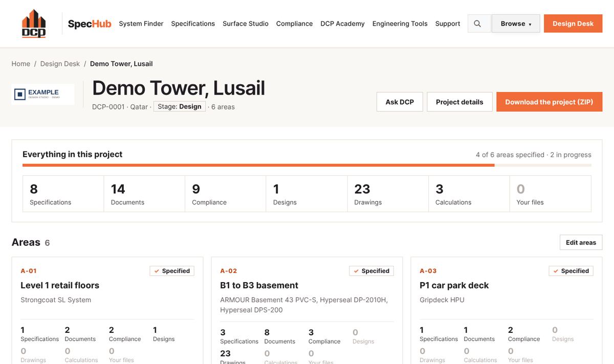
Task: Open the 14 Documents summary tile
Action: 144,194
